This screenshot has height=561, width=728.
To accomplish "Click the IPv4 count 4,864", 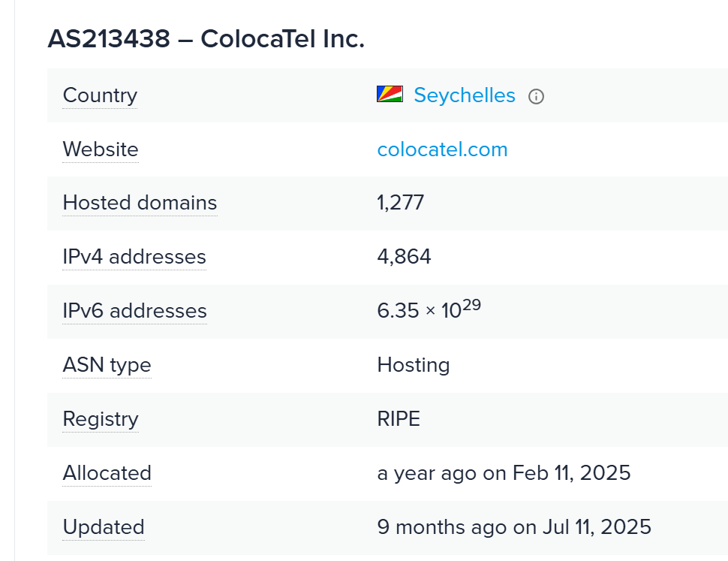I will [x=404, y=257].
